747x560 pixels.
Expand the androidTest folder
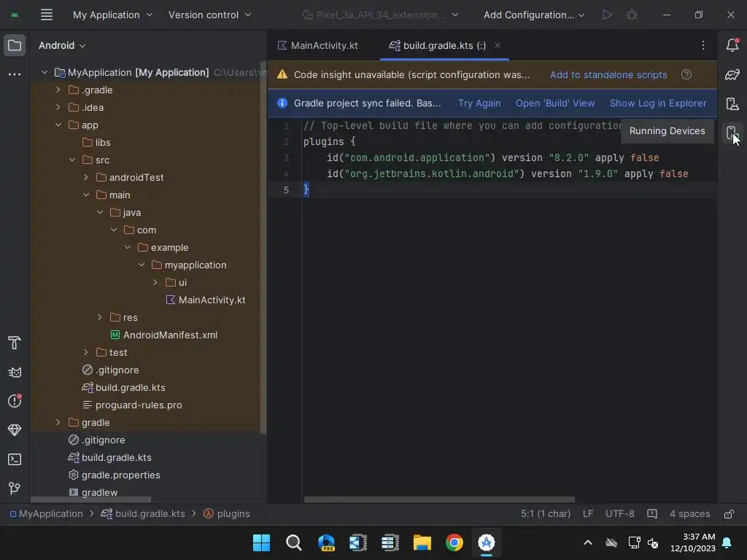[x=86, y=178]
